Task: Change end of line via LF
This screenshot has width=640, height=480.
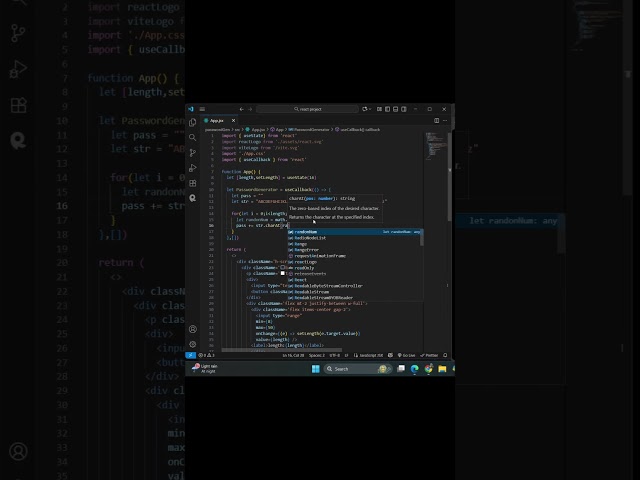Action: pos(346,355)
